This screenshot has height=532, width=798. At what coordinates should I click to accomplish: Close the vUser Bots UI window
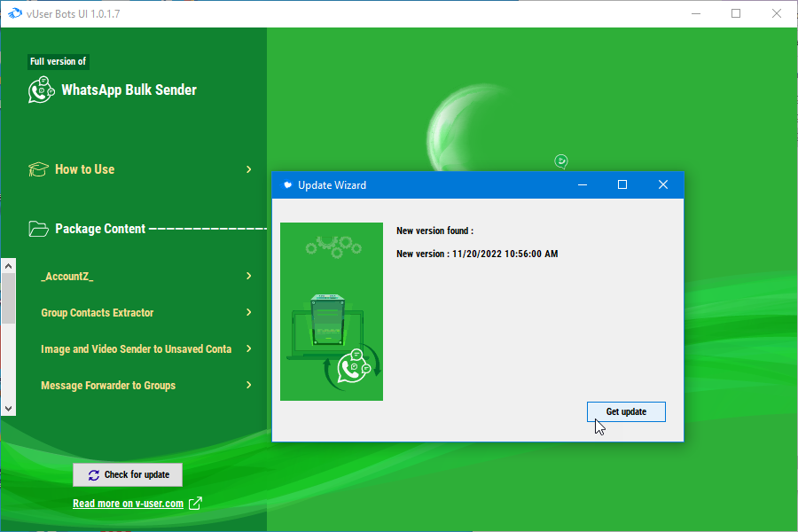pos(777,13)
